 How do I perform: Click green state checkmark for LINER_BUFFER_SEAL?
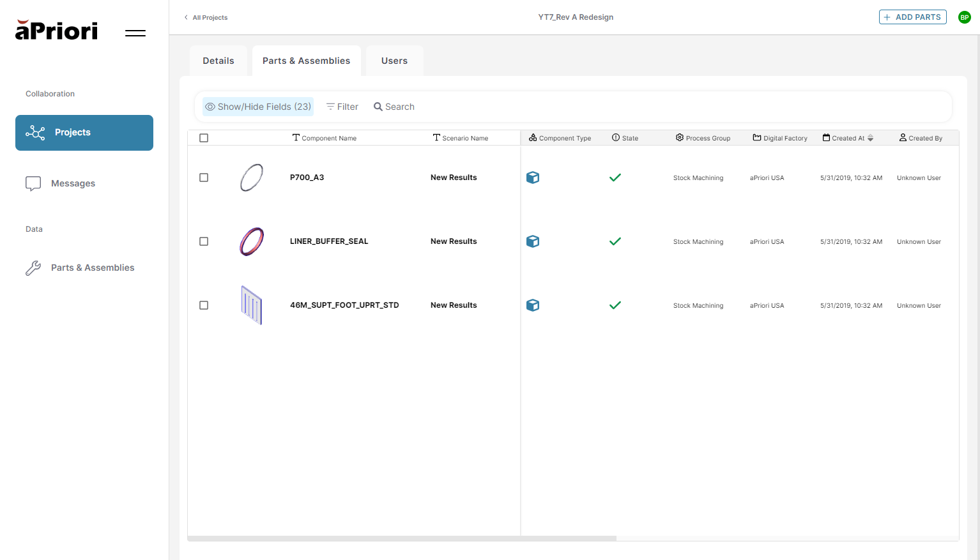[615, 241]
